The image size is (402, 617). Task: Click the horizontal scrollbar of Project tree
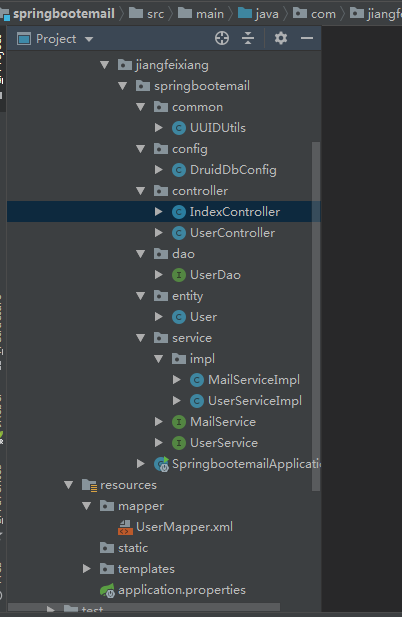[144, 607]
